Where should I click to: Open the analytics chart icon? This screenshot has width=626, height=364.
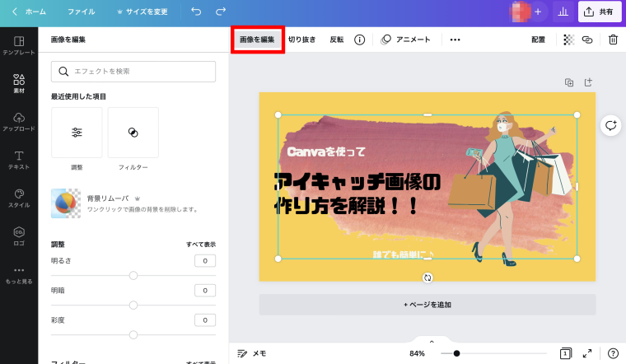[563, 12]
